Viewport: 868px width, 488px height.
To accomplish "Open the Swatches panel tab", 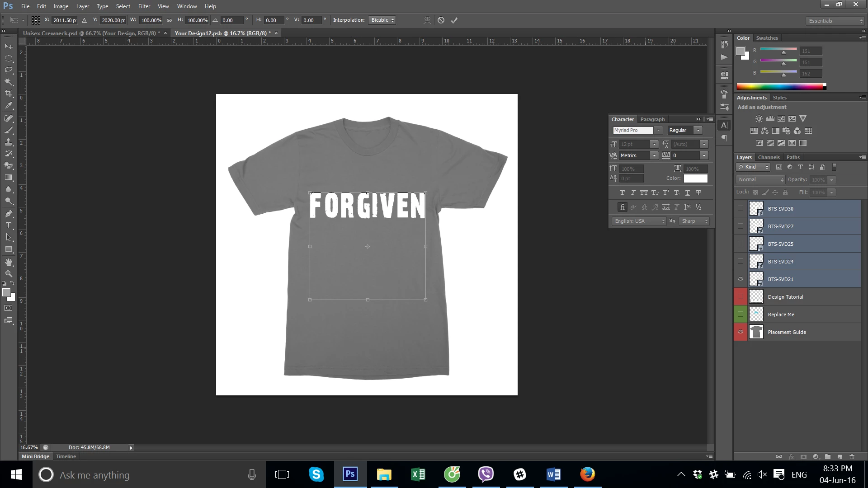I will click(x=767, y=38).
